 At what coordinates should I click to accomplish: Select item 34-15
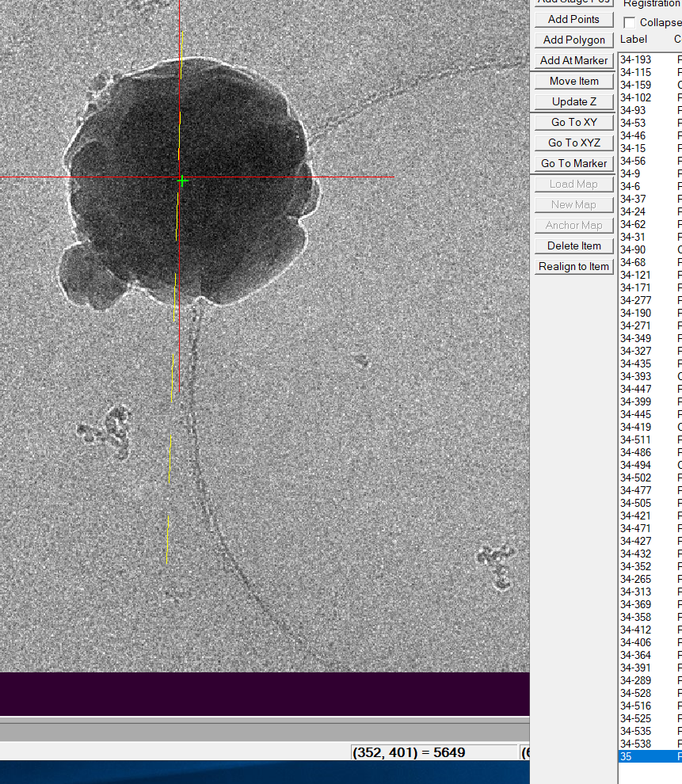(x=650, y=149)
